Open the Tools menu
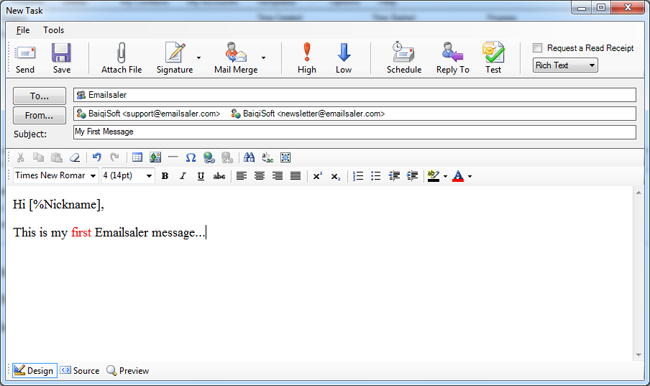Screen dimensions: 650x386 [53, 30]
